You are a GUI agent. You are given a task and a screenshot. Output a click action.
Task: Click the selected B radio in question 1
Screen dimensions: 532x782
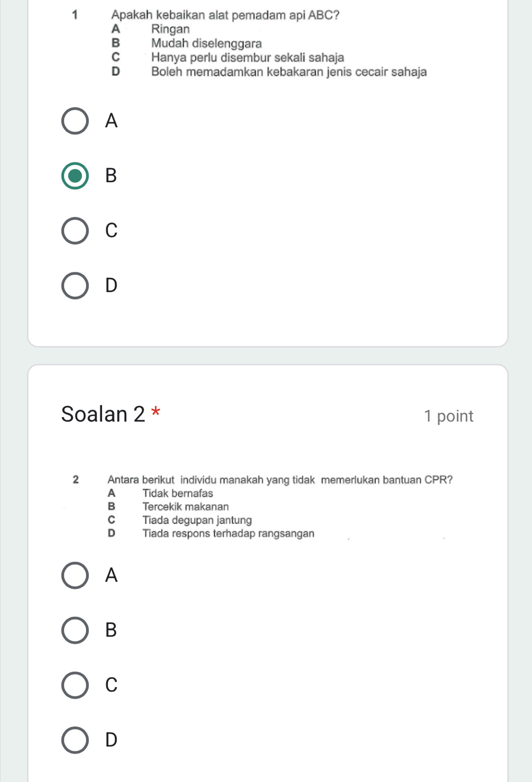(x=75, y=176)
